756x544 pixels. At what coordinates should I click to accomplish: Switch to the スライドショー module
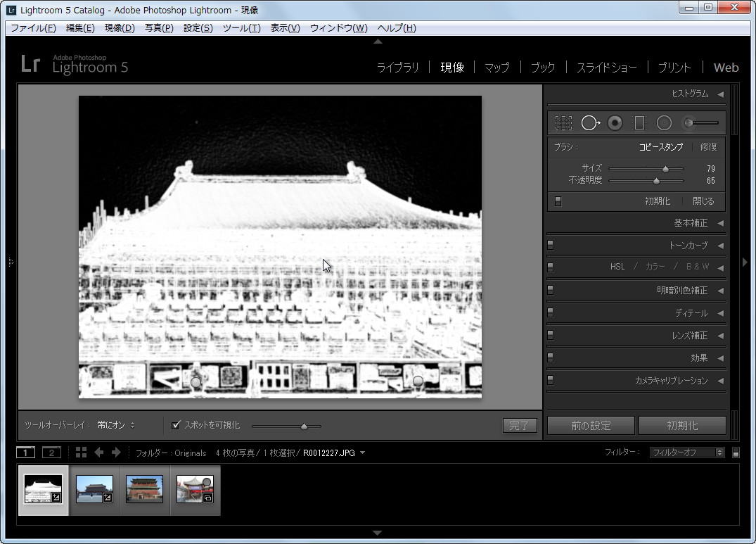606,68
